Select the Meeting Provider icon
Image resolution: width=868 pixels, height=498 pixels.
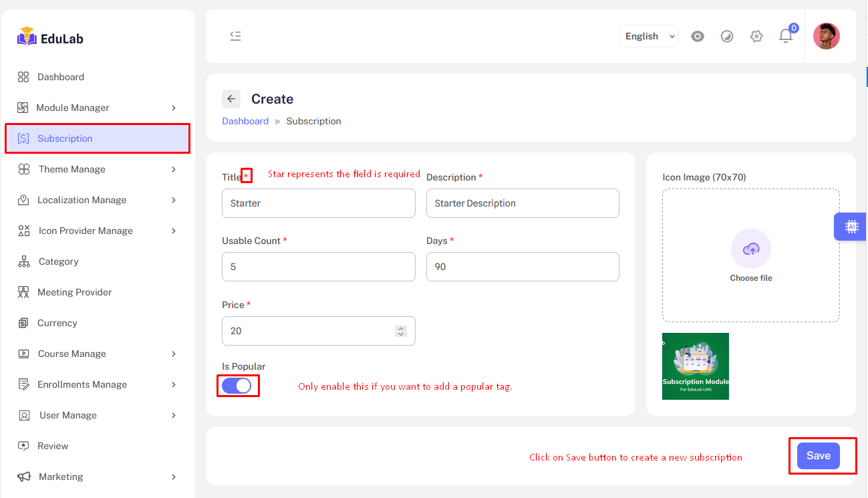point(22,292)
